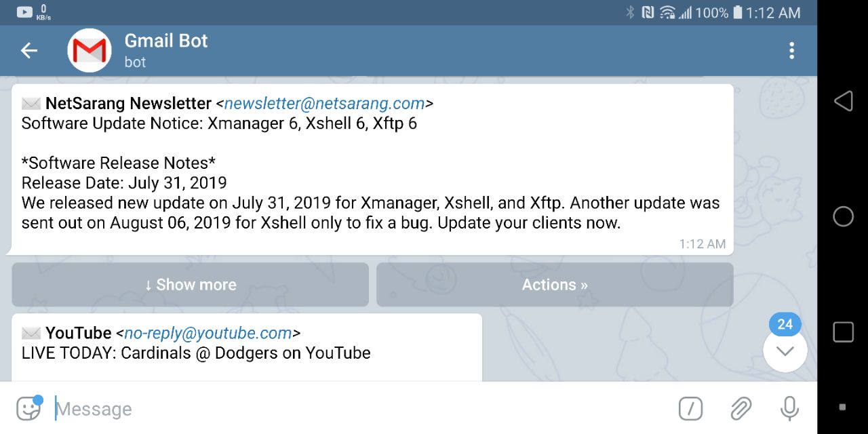The image size is (868, 434).
Task: Tap the status bar clock
Action: coord(773,12)
